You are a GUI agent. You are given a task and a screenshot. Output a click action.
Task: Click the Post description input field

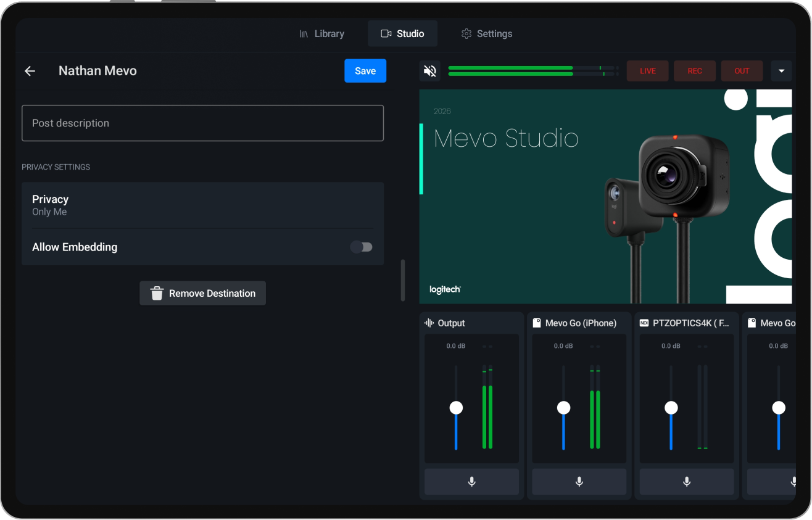202,123
